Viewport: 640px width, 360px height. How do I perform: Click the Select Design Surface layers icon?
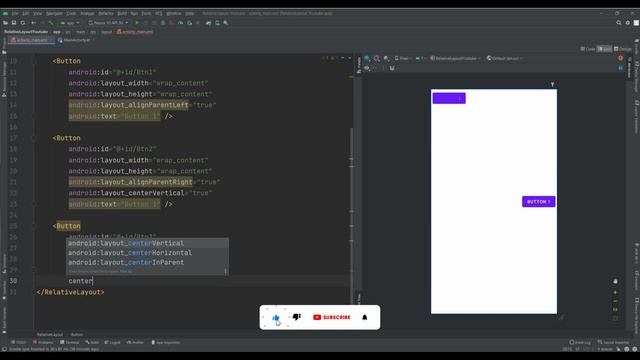click(367, 58)
